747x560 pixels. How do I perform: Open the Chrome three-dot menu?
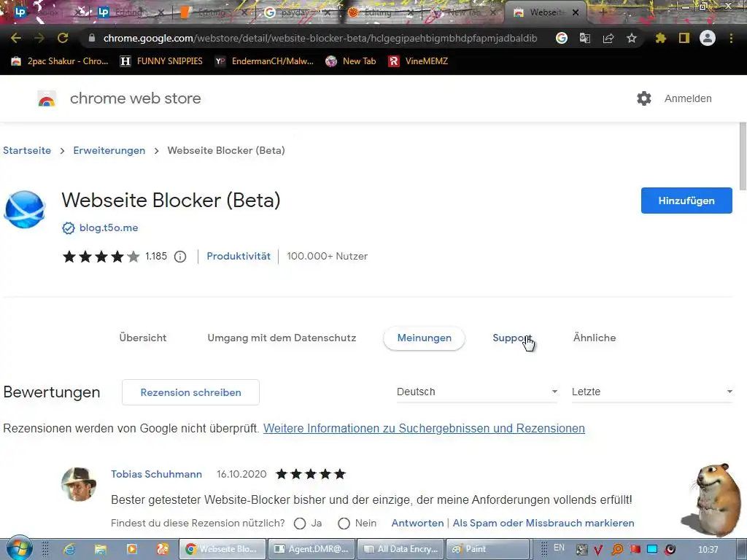[x=731, y=38]
